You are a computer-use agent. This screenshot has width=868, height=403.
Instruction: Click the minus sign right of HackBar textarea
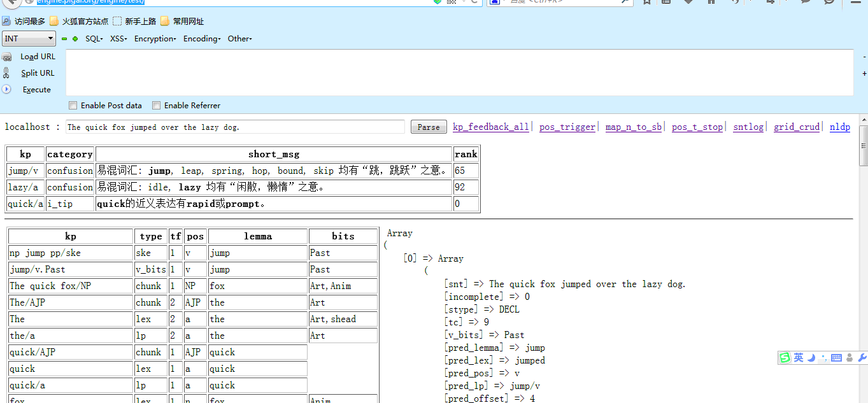(x=864, y=57)
